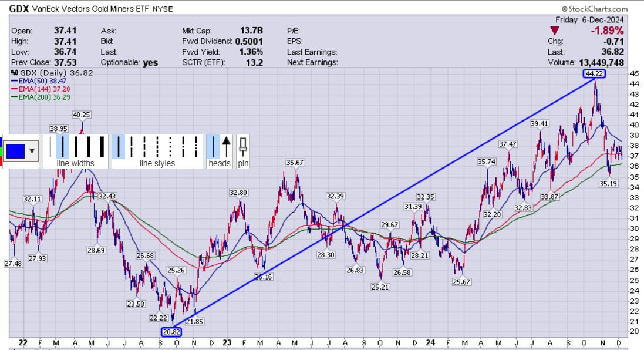Click the GDX ticker symbol title

coord(19,9)
